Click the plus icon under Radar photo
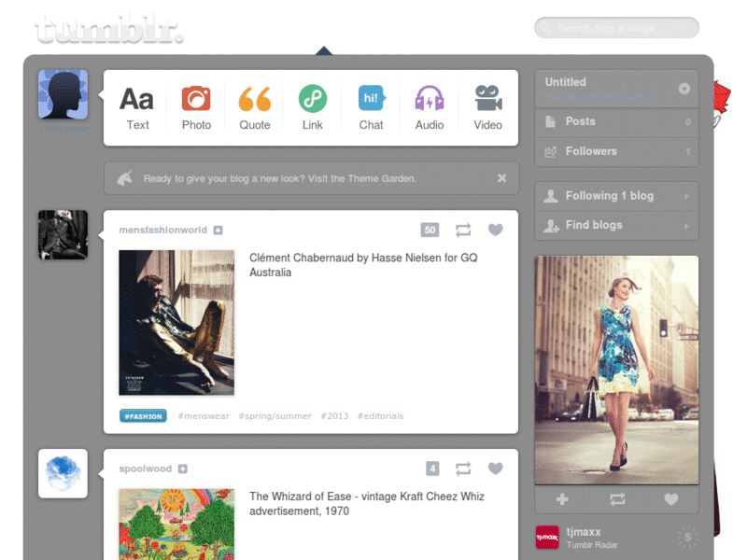747x560 pixels. tap(562, 499)
